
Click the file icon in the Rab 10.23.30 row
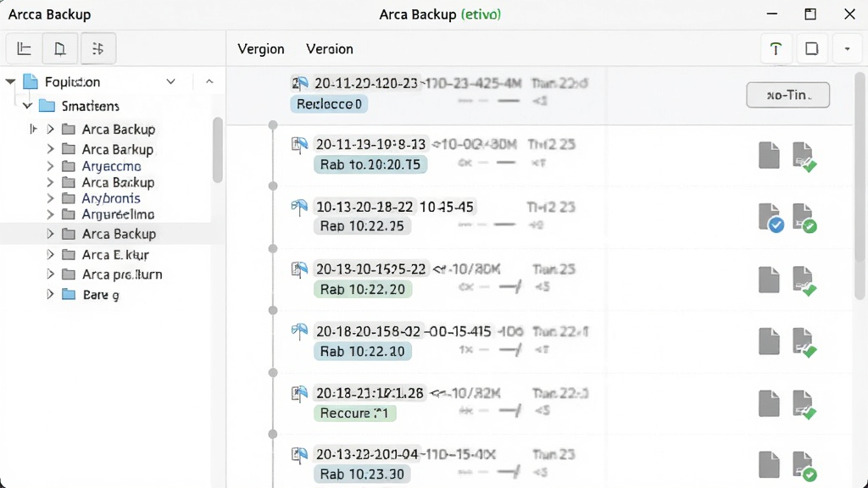[x=769, y=465]
